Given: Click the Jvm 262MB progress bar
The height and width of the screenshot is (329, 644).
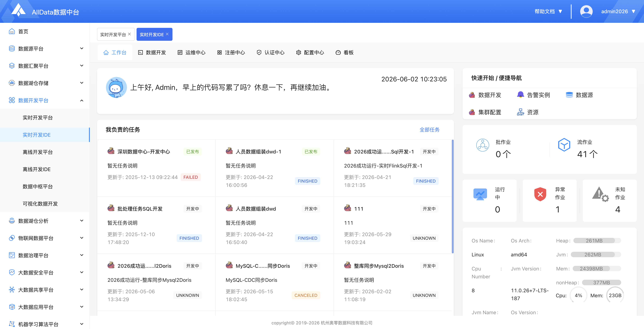Looking at the screenshot, I should [x=596, y=255].
